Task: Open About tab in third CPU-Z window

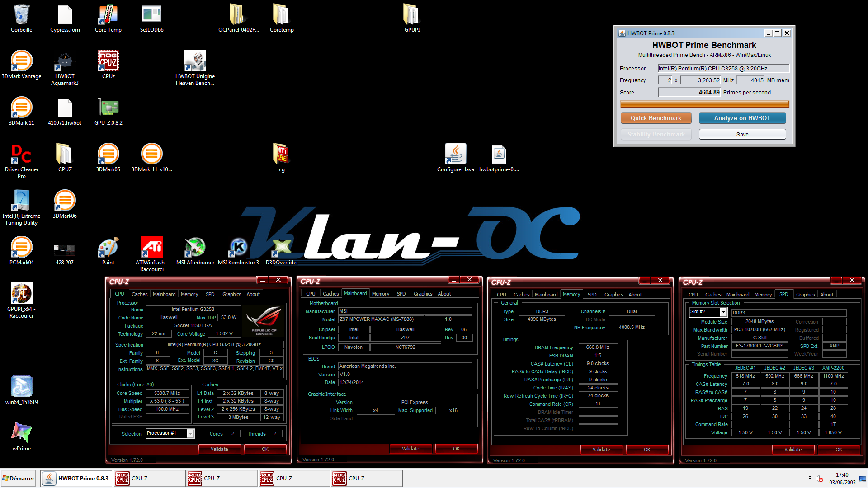Action: point(635,295)
